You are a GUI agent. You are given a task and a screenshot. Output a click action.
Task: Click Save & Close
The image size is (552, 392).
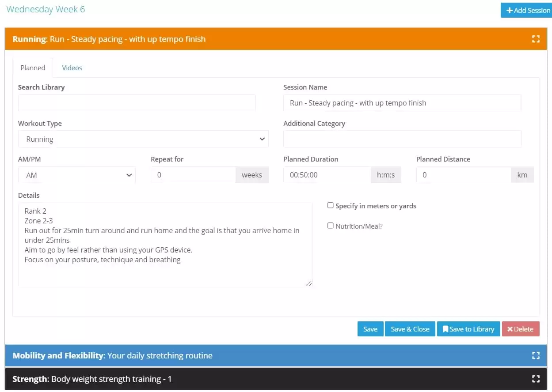[x=410, y=329]
